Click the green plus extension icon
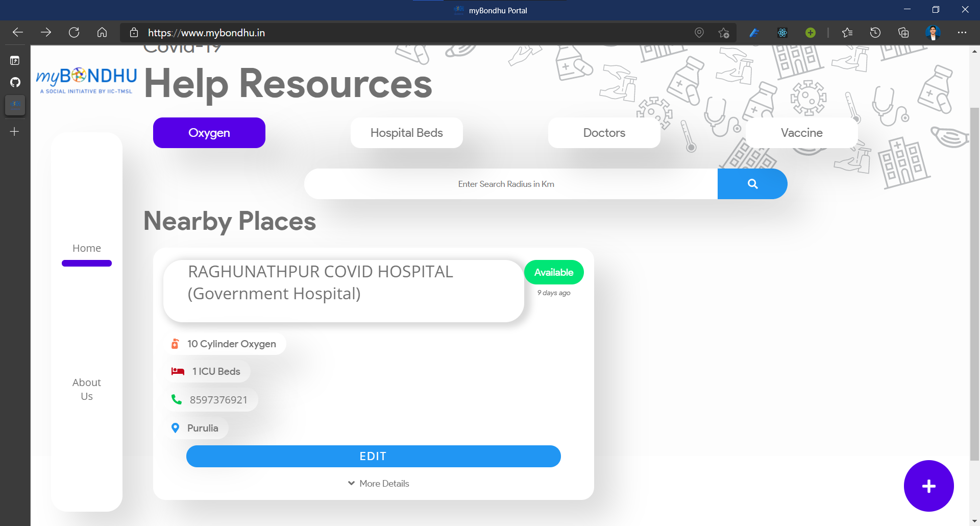This screenshot has height=526, width=980. coord(811,32)
